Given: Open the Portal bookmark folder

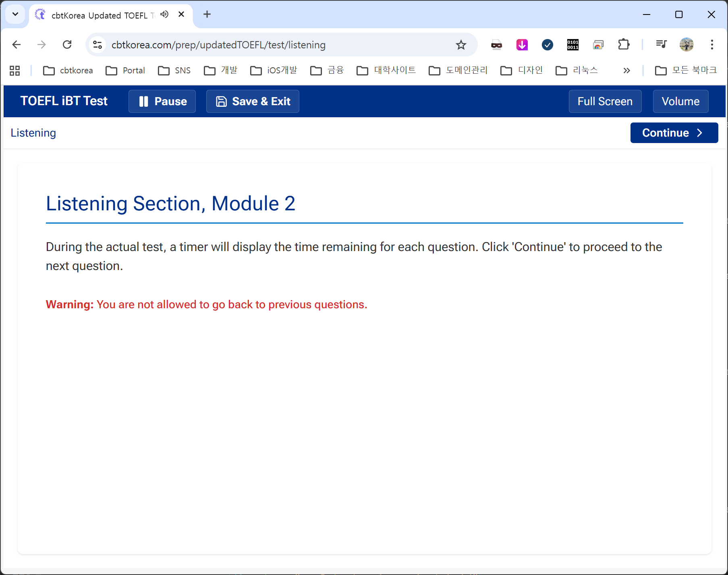Looking at the screenshot, I should pos(125,71).
